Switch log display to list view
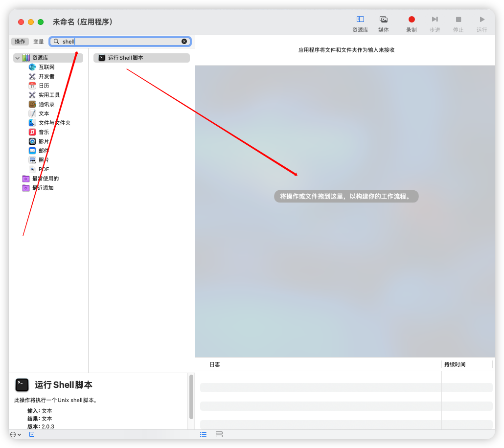The height and width of the screenshot is (448, 504). pyautogui.click(x=203, y=434)
